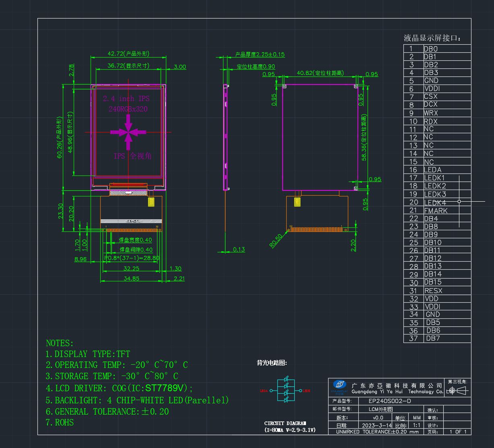This screenshot has width=494, height=448.
Task: Click the "CSX" cell in pin table
Action: coord(430,97)
